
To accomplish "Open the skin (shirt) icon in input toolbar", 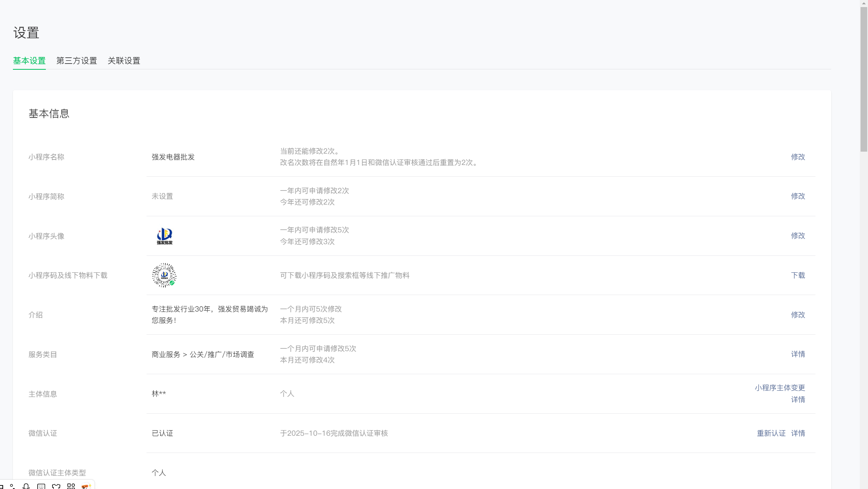I will click(x=56, y=486).
